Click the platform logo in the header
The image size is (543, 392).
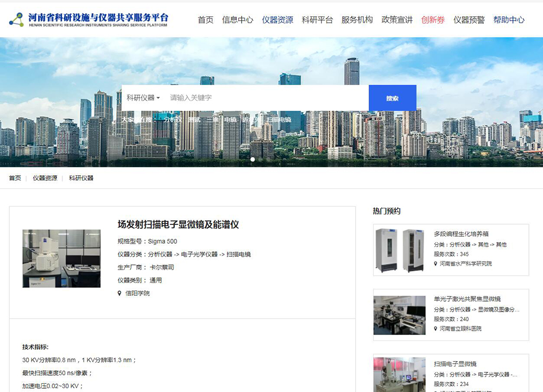tap(89, 20)
